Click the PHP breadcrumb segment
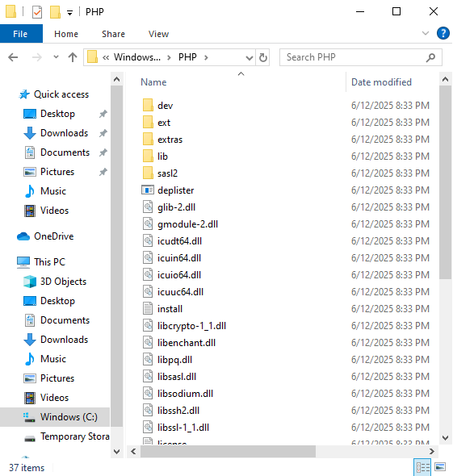This screenshot has width=453, height=476. pos(187,57)
